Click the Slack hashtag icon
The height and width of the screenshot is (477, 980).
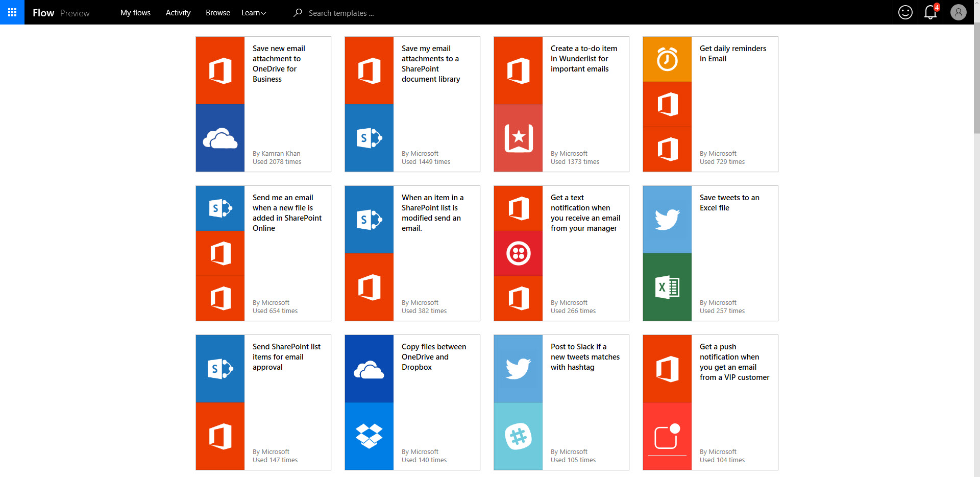pyautogui.click(x=518, y=436)
